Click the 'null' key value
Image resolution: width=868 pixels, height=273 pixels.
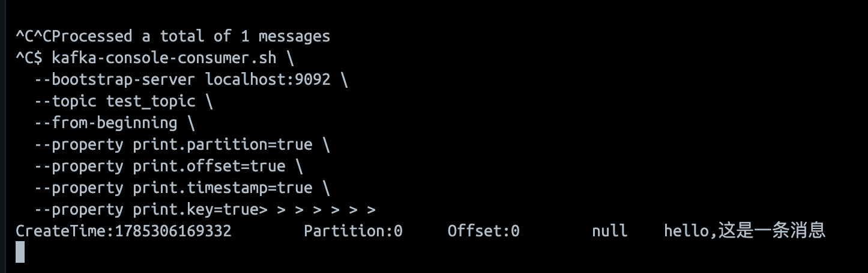pyautogui.click(x=610, y=231)
